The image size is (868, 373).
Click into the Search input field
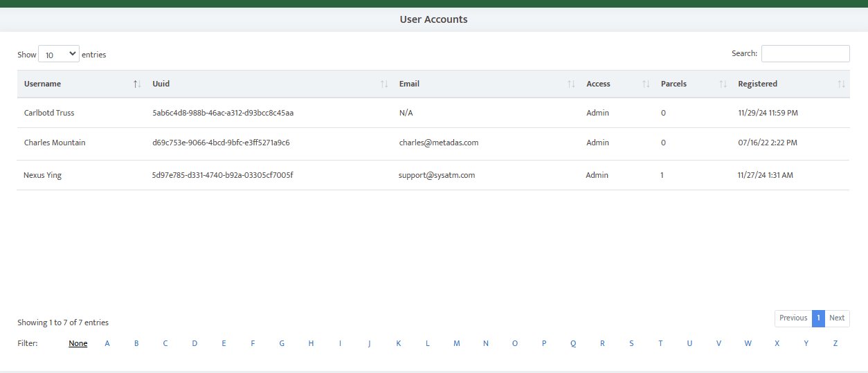tap(805, 53)
